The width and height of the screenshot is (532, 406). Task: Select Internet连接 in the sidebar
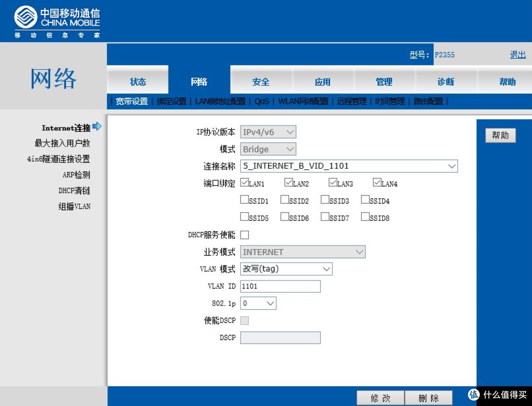[x=66, y=128]
